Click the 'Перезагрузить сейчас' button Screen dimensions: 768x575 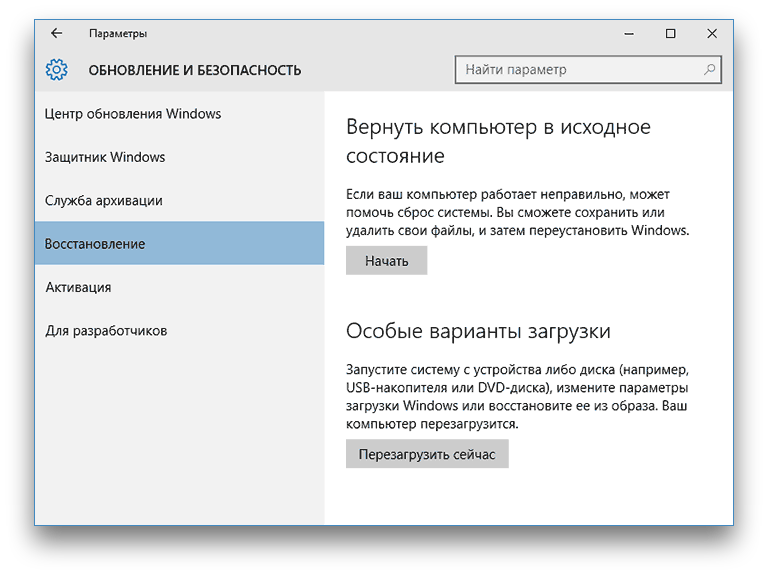tap(427, 454)
